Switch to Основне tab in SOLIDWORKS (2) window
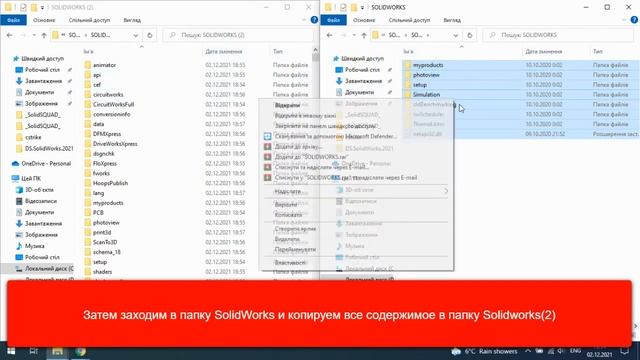Image resolution: width=640 pixels, height=360 pixels. tap(44, 20)
